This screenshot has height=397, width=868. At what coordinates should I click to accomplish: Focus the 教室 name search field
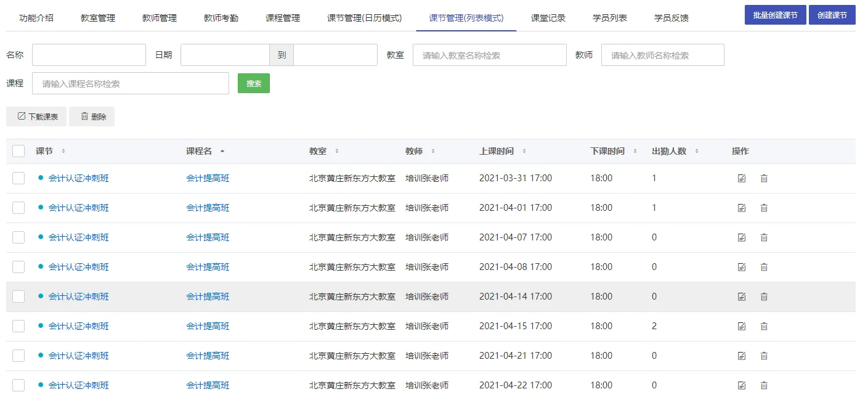(490, 55)
